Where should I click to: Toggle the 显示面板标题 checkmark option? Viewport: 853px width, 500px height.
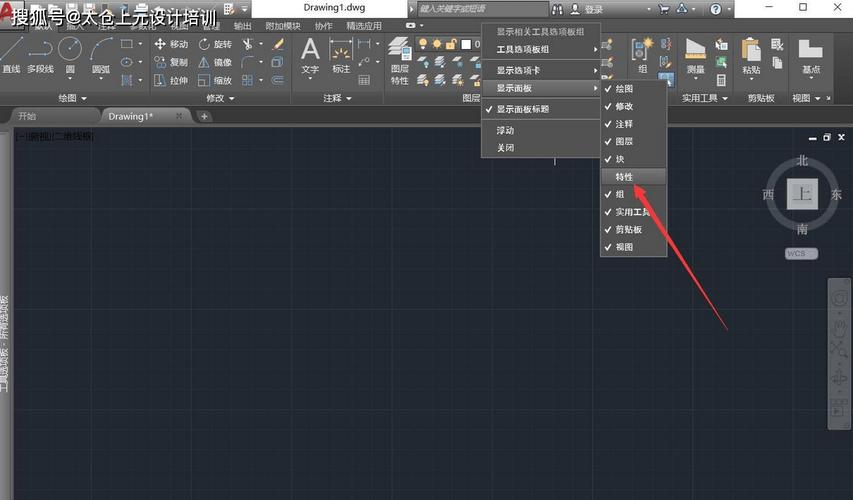[522, 109]
